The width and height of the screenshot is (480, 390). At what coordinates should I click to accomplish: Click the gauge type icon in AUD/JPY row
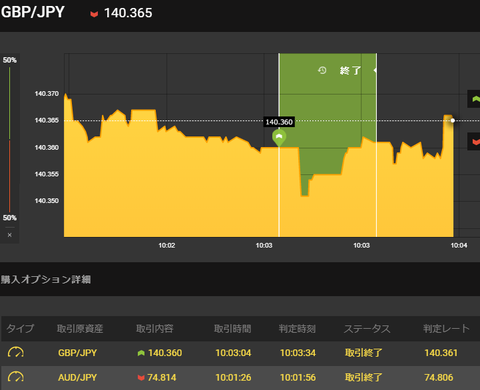(16, 377)
